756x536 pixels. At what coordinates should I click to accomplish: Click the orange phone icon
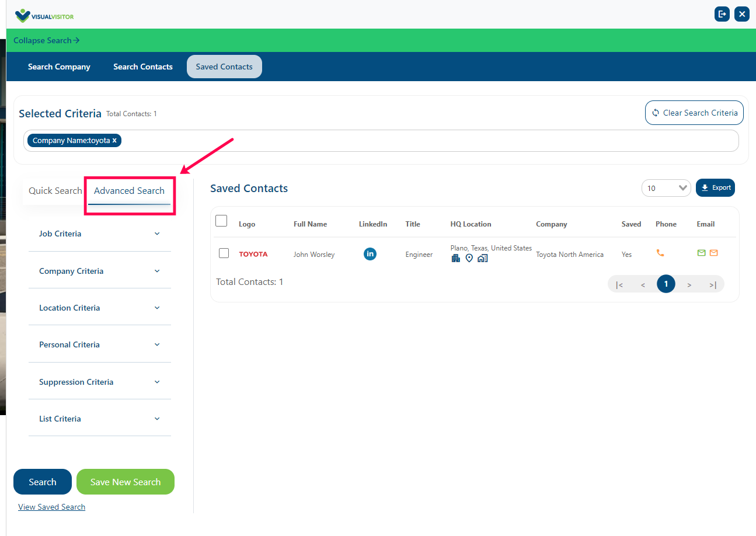tap(660, 253)
